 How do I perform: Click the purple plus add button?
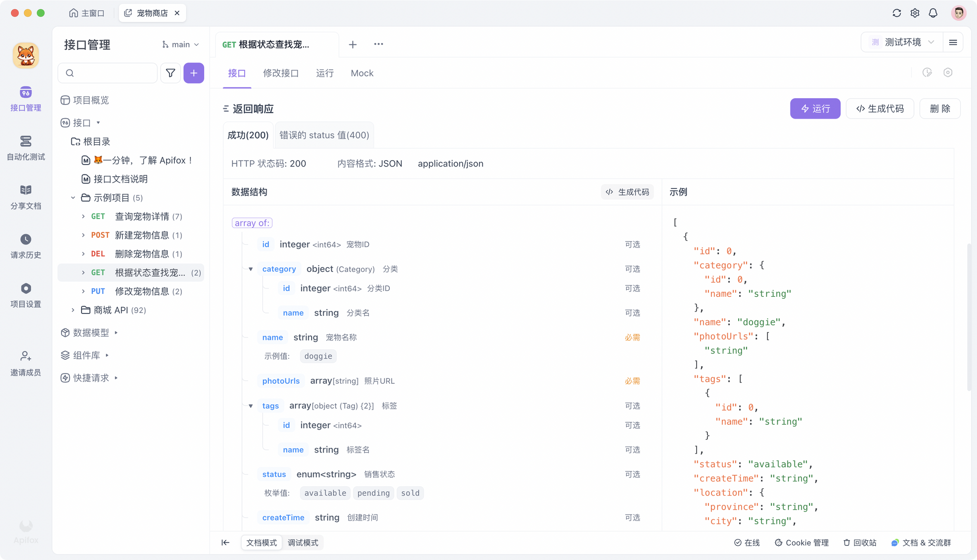click(x=194, y=73)
